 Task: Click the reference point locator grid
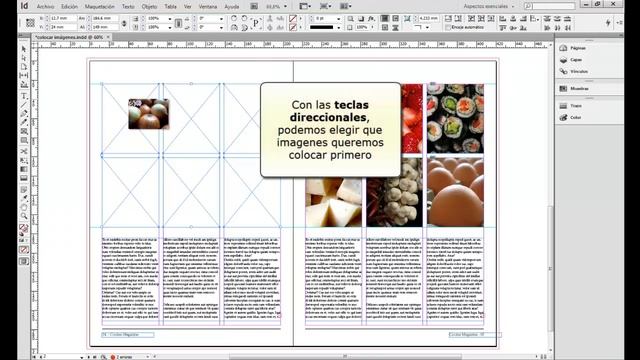click(x=30, y=23)
